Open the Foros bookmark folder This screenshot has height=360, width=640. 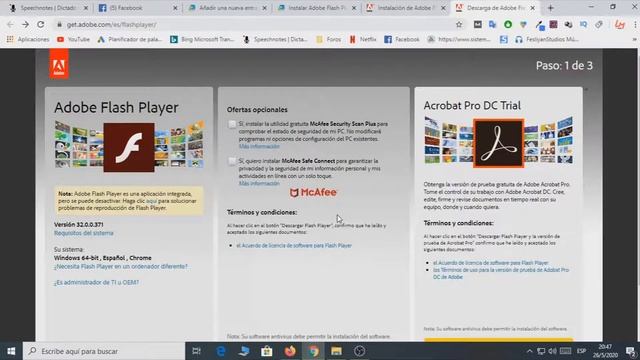tap(329, 40)
